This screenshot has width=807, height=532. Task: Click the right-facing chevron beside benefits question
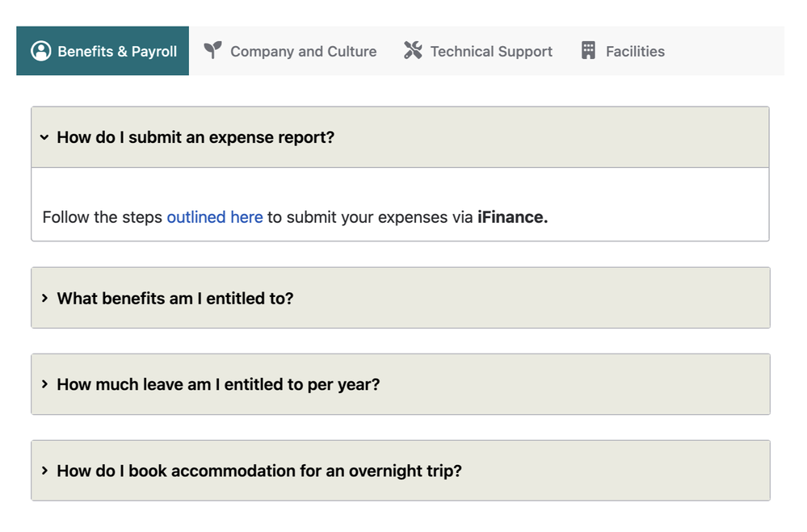(44, 298)
